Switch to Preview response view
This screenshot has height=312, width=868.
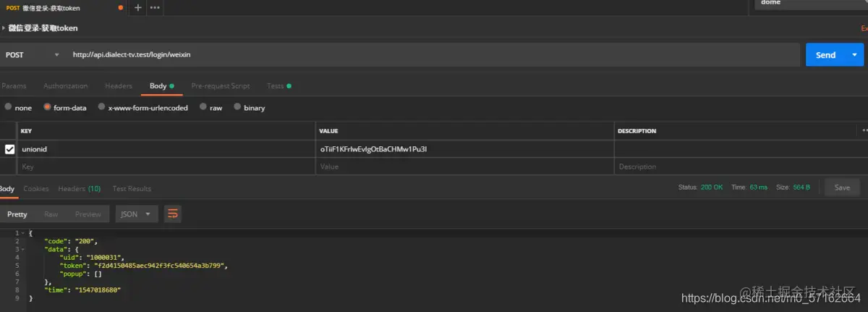pyautogui.click(x=88, y=214)
